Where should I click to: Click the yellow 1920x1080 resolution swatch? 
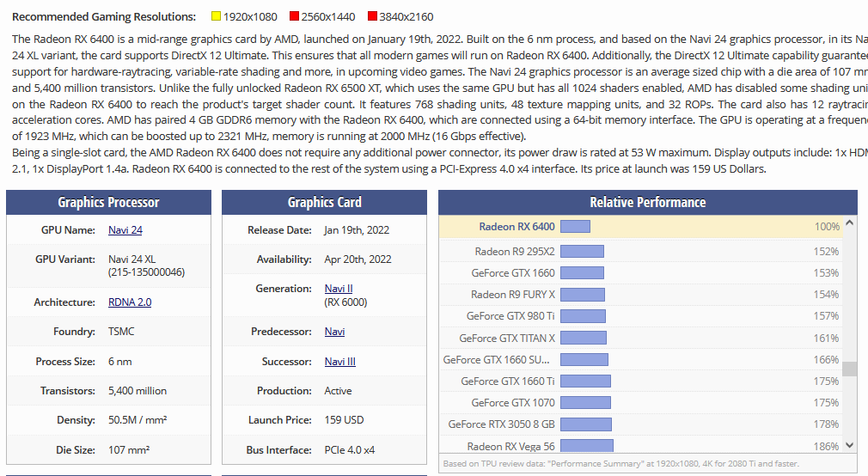pos(216,16)
